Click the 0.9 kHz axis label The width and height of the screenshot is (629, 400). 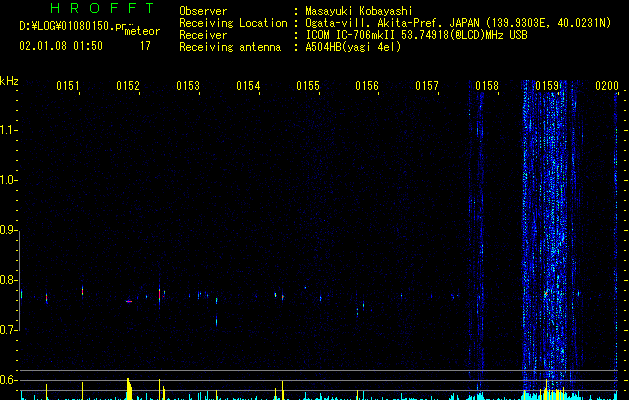[8, 230]
